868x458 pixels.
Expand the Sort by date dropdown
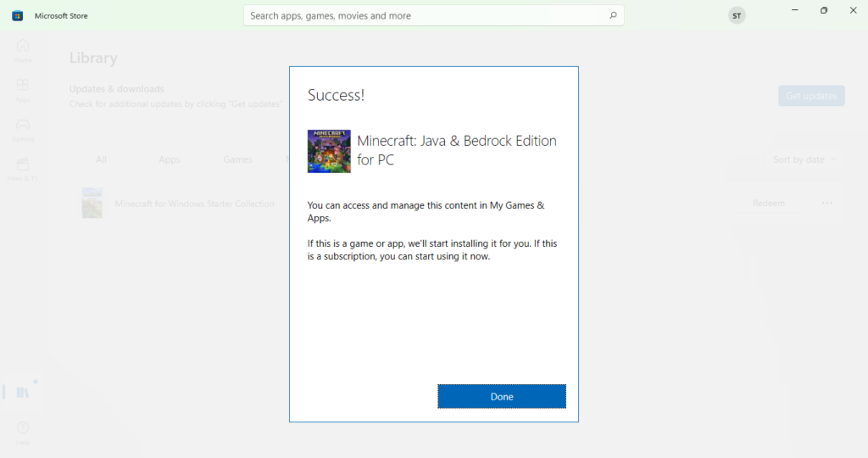tap(804, 159)
